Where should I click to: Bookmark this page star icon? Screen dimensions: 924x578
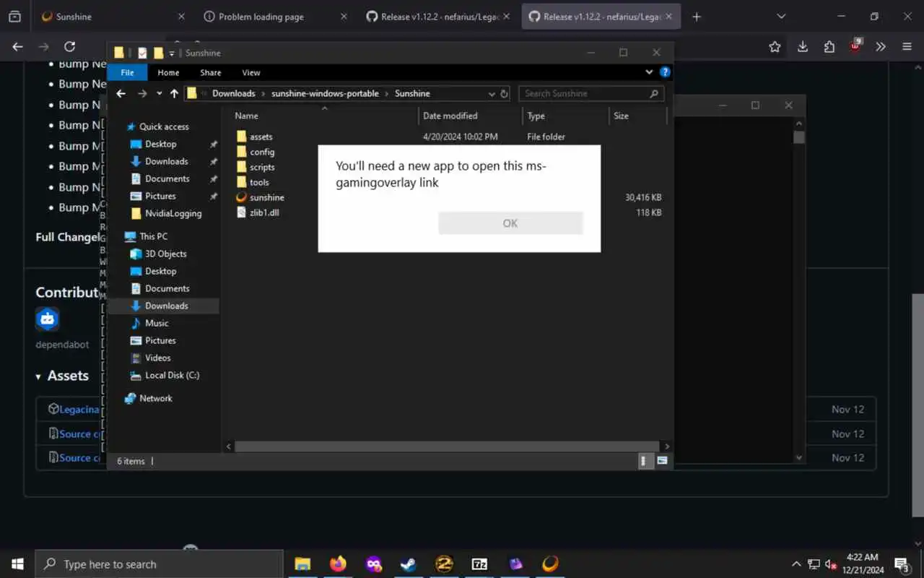[775, 46]
